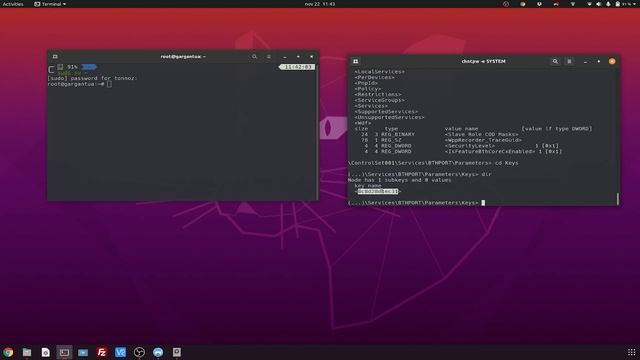Open Files manager from the dock

click(27, 352)
